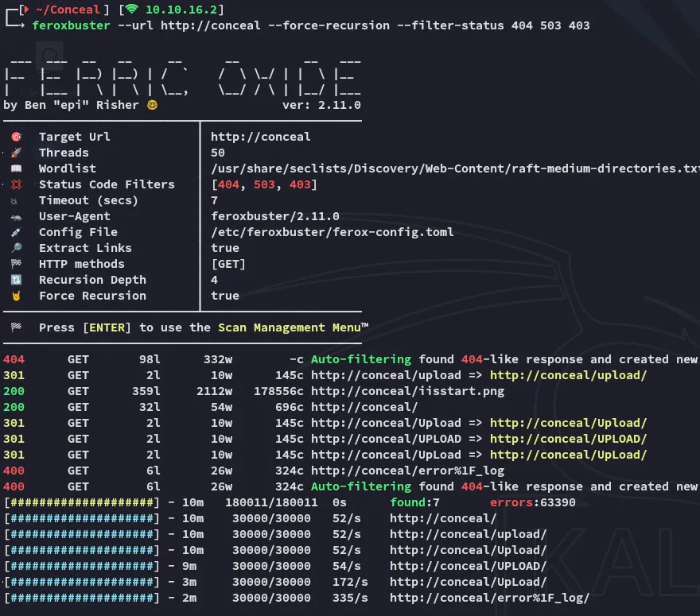Screen dimensions: 700x616
Task: Click the syringe icon next to Config File
Action: (16, 232)
